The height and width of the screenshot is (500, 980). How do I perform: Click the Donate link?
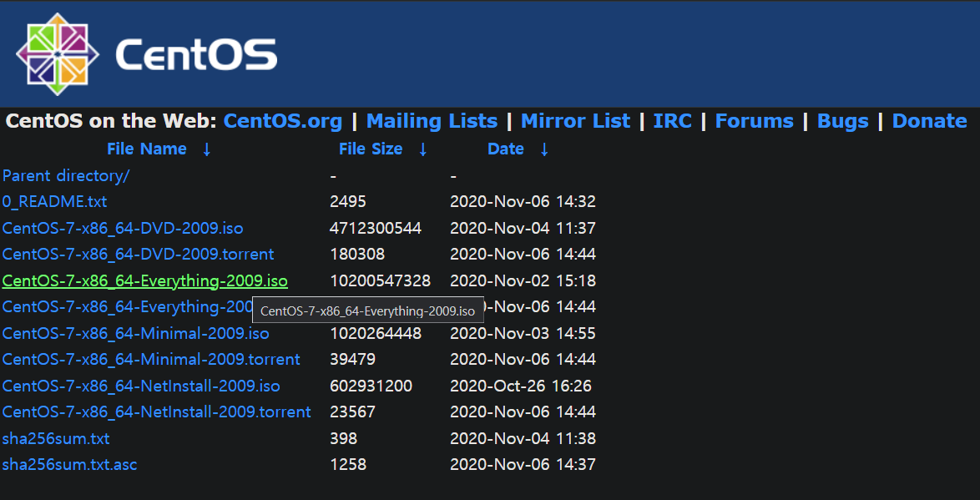[x=929, y=121]
